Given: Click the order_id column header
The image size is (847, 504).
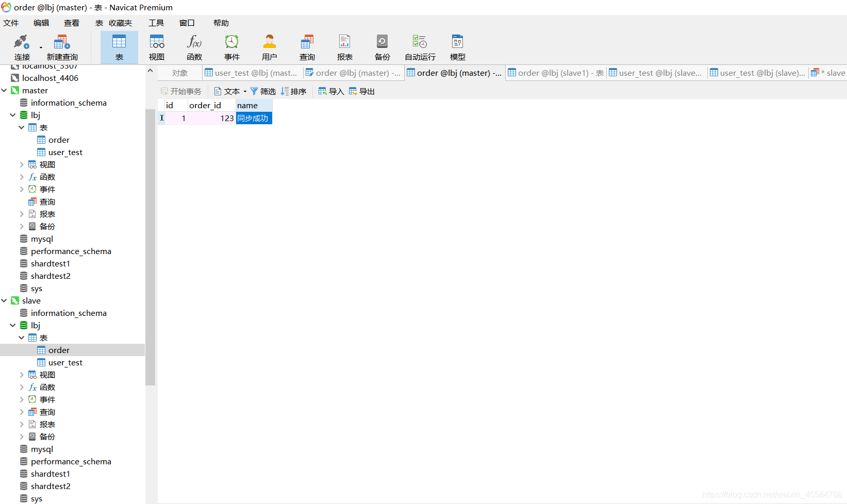Looking at the screenshot, I should click(212, 105).
